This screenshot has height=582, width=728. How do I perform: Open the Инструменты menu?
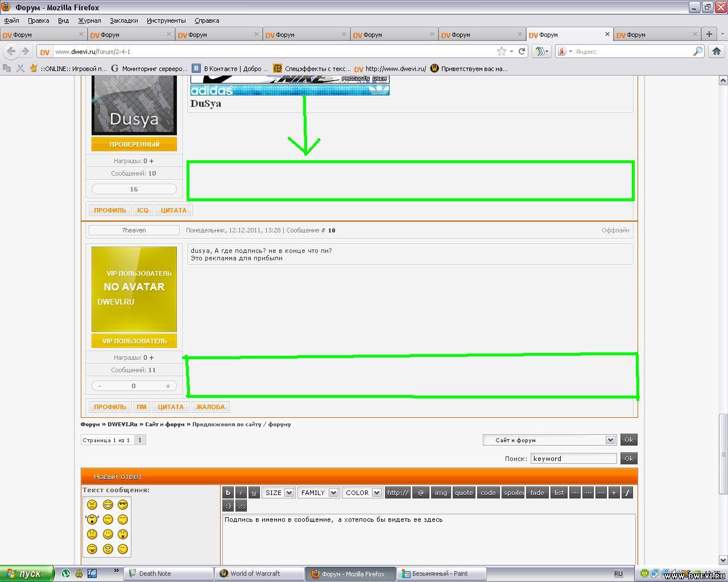166,20
